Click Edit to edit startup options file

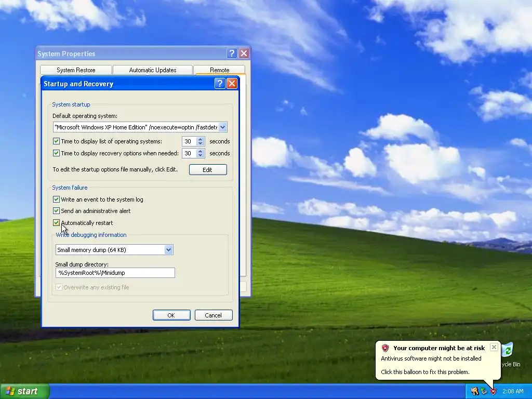(x=208, y=170)
